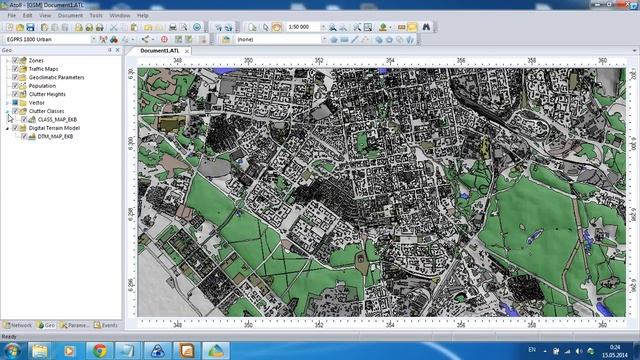Viewport: 640px width, 360px height.
Task: Uncheck the Clutter Classes checkbox
Action: click(x=15, y=111)
